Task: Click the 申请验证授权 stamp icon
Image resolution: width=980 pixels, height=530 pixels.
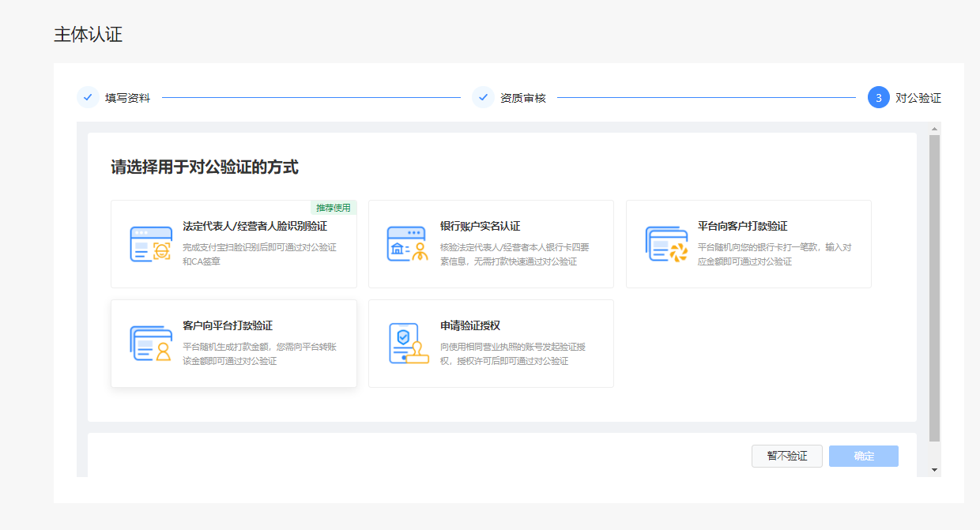Action: click(x=408, y=343)
